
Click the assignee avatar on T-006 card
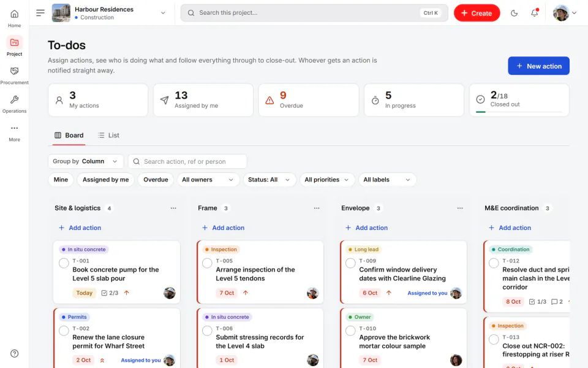313,360
